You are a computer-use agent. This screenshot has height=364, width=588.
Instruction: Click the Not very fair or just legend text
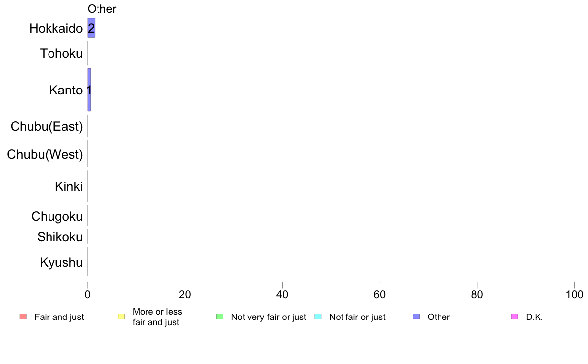pos(268,317)
